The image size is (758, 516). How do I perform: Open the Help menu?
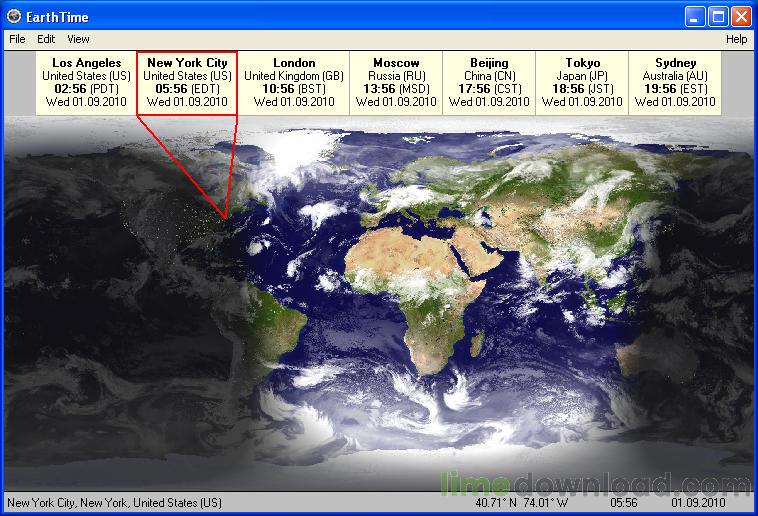coord(736,39)
